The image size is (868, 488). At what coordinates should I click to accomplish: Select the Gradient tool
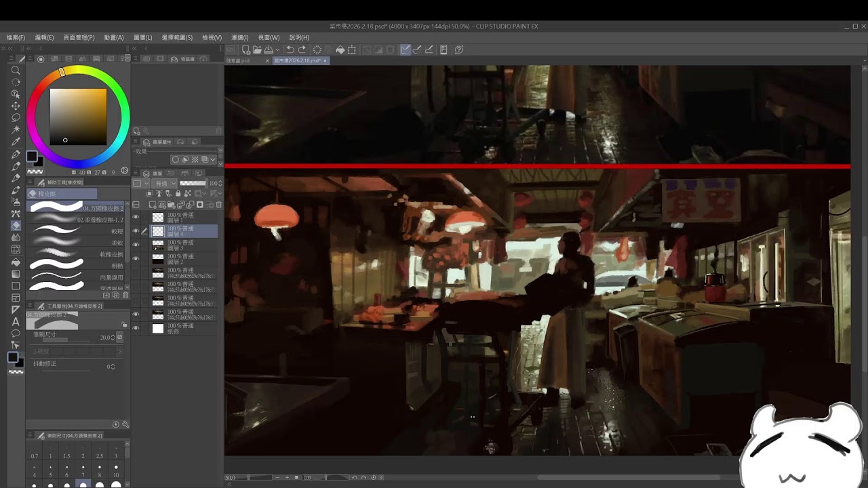[x=16, y=273]
